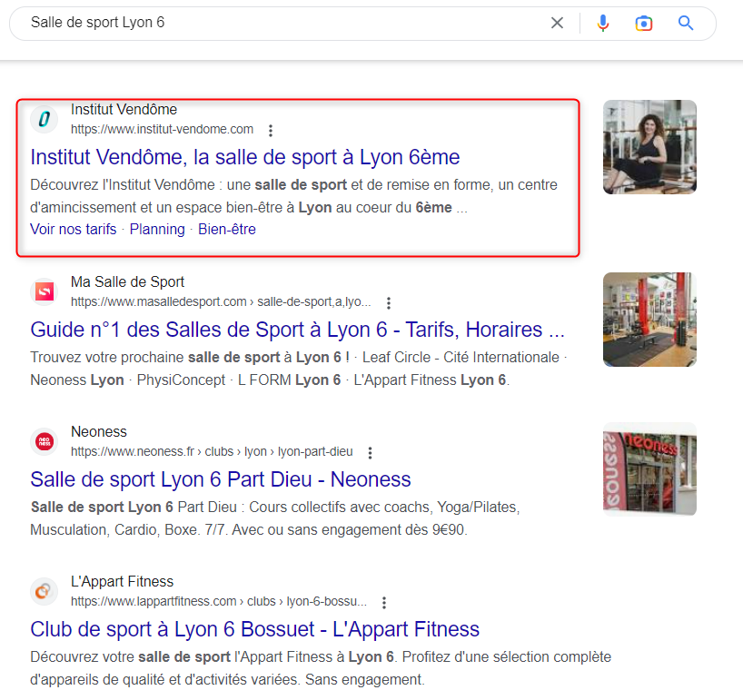Follow the 'Bien-être' sitelink
The image size is (743, 700).
[x=227, y=229]
